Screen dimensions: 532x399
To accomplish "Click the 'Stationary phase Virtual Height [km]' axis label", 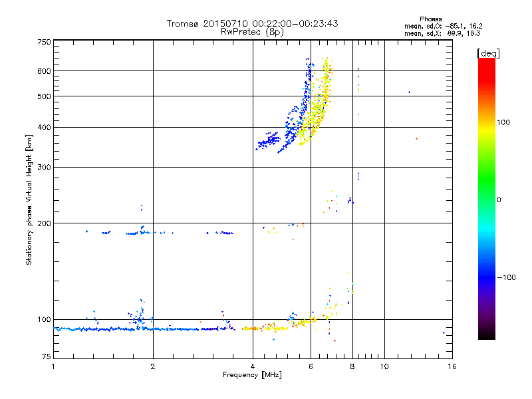I will (x=29, y=200).
